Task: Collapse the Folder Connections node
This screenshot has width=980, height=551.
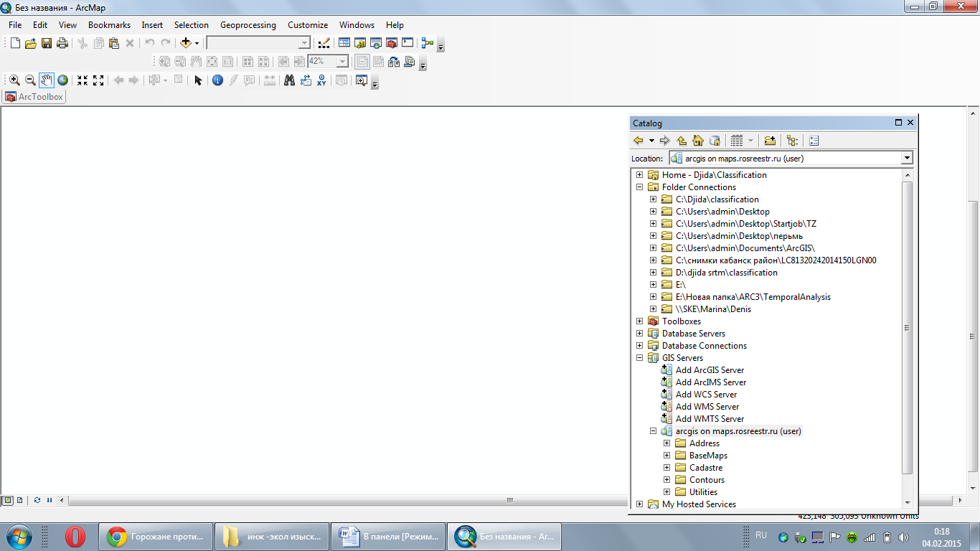Action: click(x=640, y=187)
